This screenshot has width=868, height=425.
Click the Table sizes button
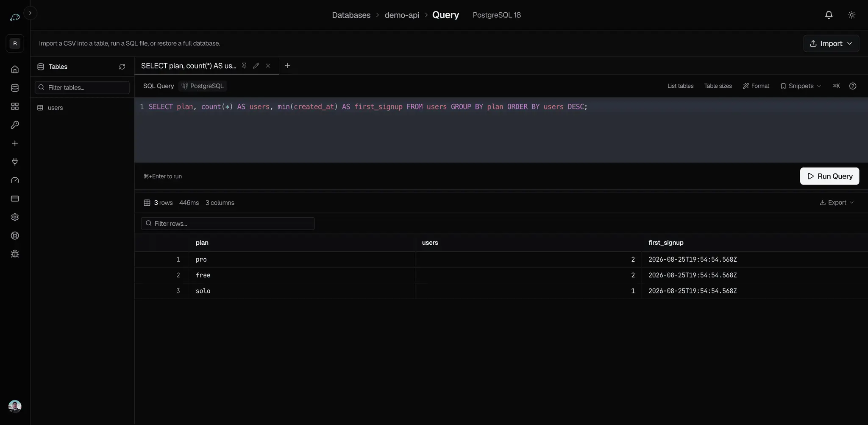(718, 86)
